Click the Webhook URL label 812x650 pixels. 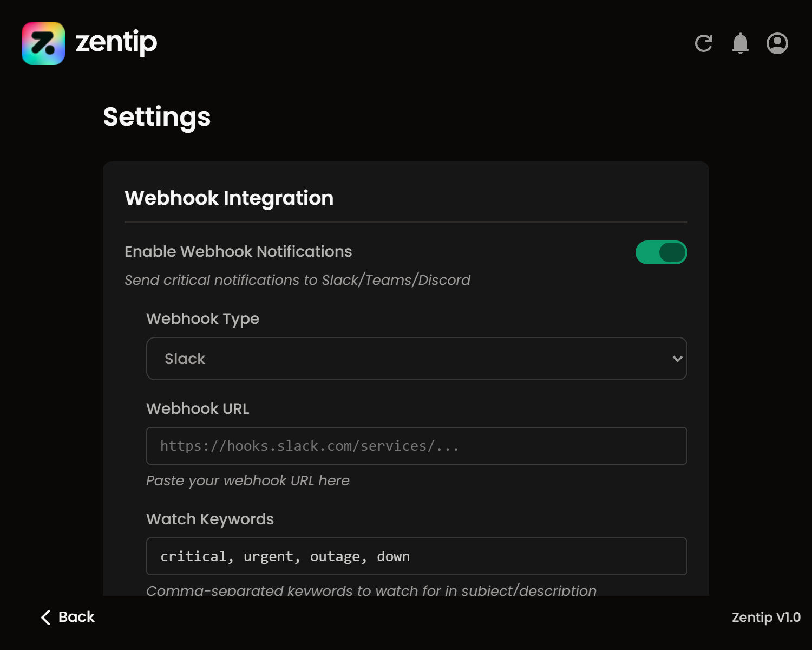(x=198, y=408)
